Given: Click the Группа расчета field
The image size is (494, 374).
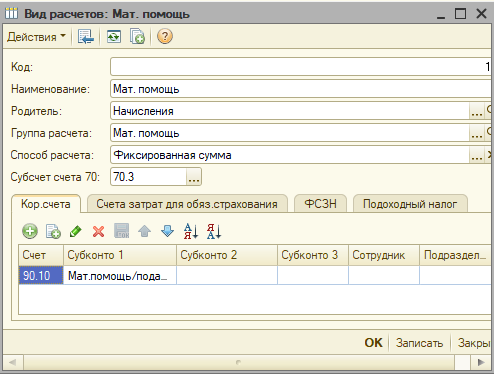Looking at the screenshot, I should pyautogui.click(x=290, y=133).
